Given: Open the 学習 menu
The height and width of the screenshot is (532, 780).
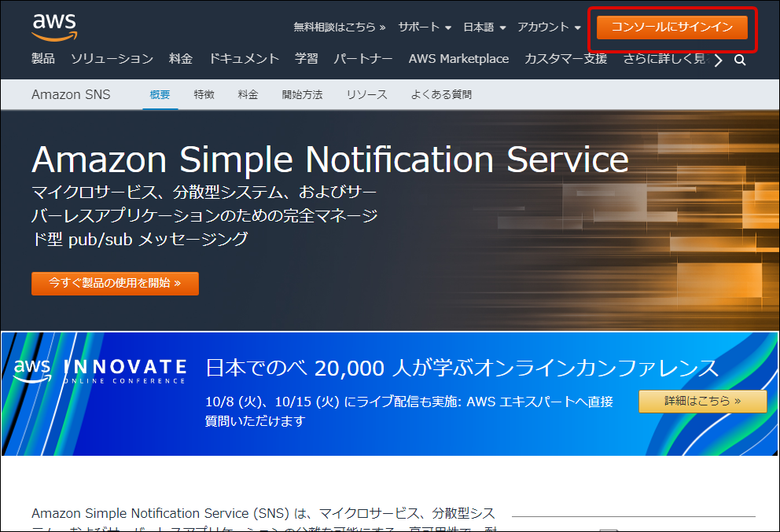Looking at the screenshot, I should point(307,59).
